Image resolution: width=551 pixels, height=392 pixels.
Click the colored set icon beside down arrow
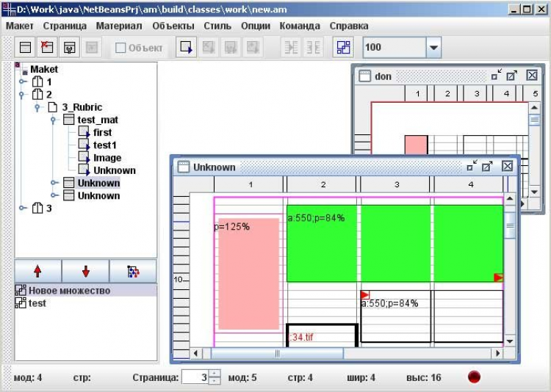(133, 272)
